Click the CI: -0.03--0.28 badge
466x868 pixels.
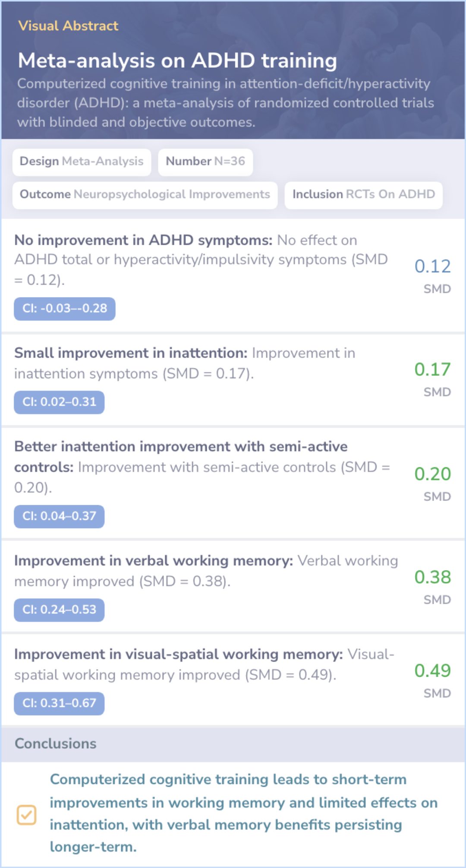pyautogui.click(x=65, y=309)
